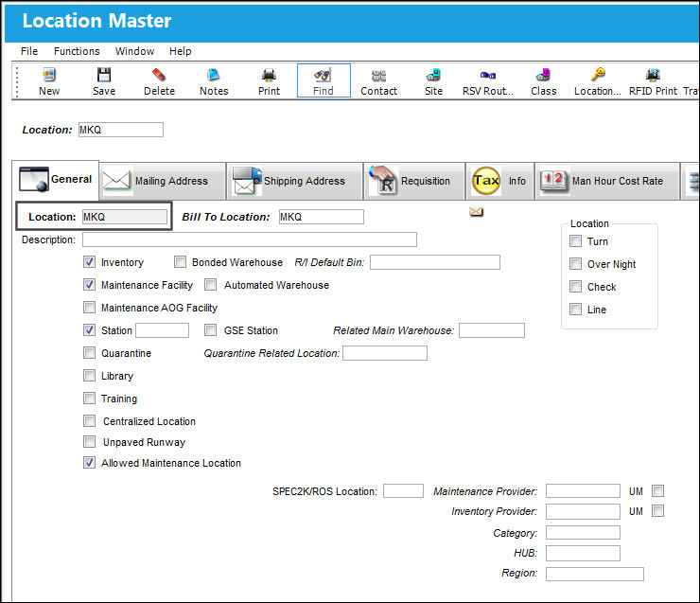700x603 pixels.
Task: Tick the Check location checkbox
Action: [x=575, y=286]
